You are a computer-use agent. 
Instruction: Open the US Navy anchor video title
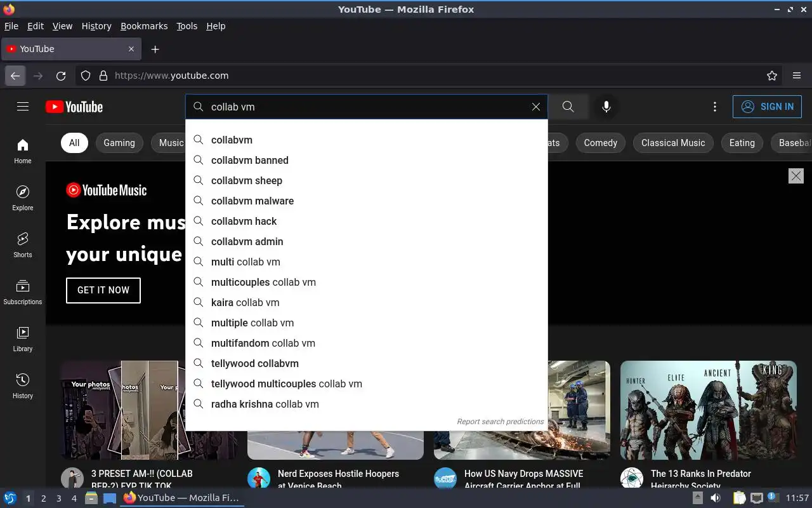(x=523, y=479)
